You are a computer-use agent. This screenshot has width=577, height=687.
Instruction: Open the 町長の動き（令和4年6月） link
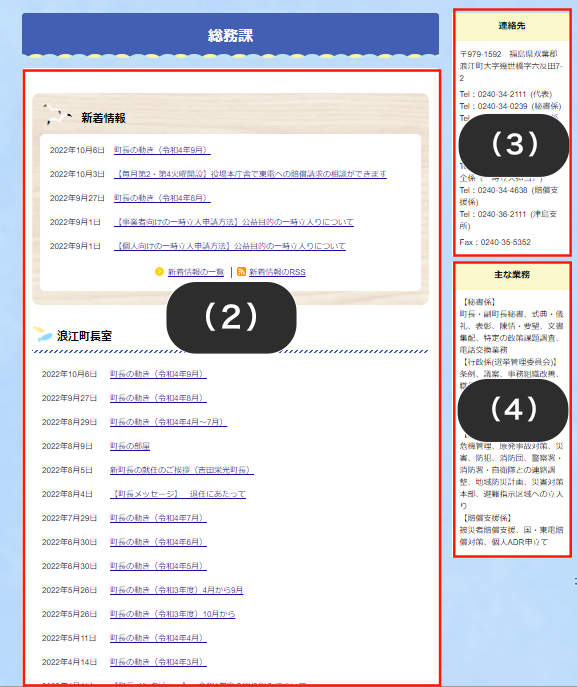click(158, 542)
